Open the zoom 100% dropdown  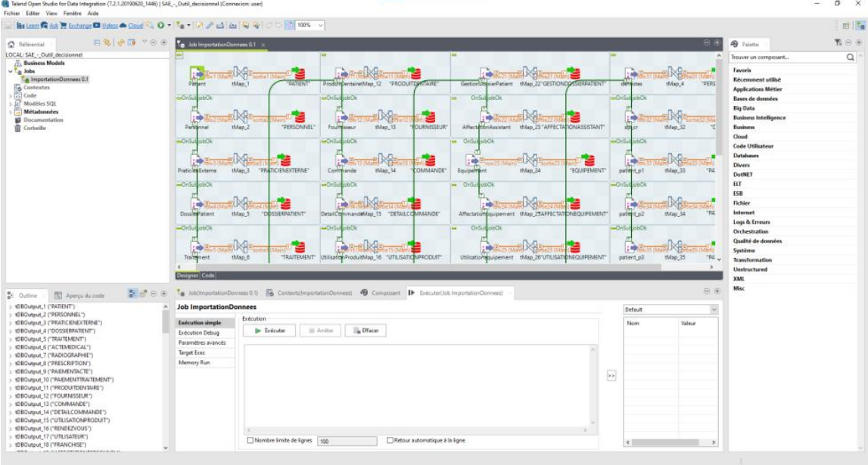[x=320, y=25]
